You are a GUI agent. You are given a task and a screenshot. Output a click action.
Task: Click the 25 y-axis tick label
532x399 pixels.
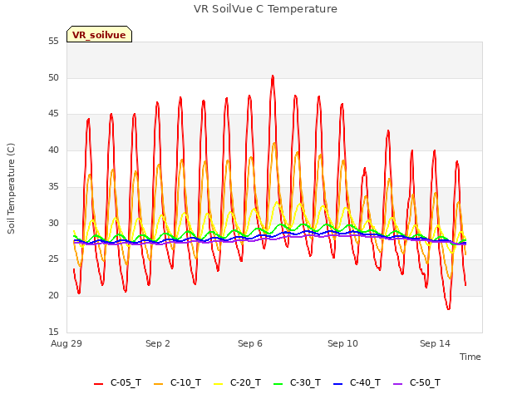click(53, 259)
